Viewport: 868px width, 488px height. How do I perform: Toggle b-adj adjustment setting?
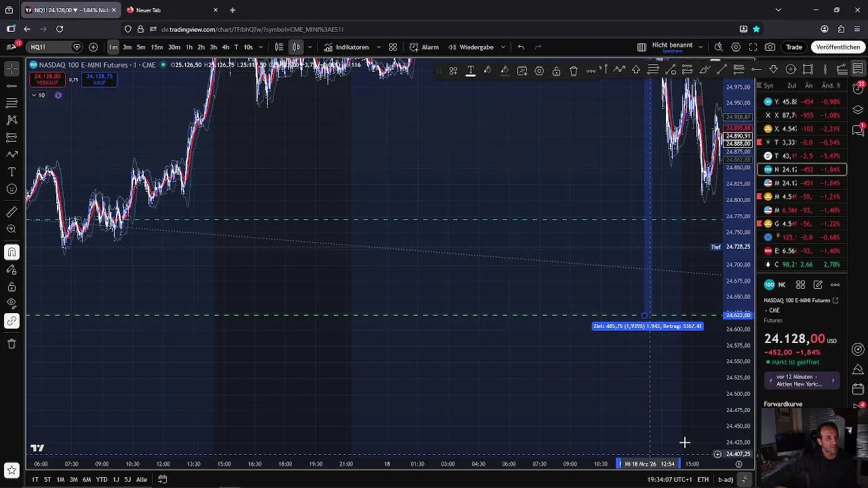[x=726, y=479]
